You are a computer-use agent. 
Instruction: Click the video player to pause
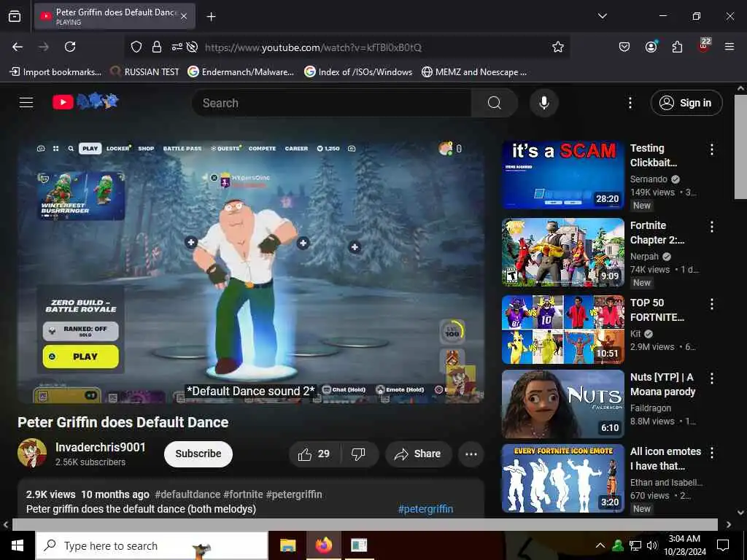pos(251,272)
